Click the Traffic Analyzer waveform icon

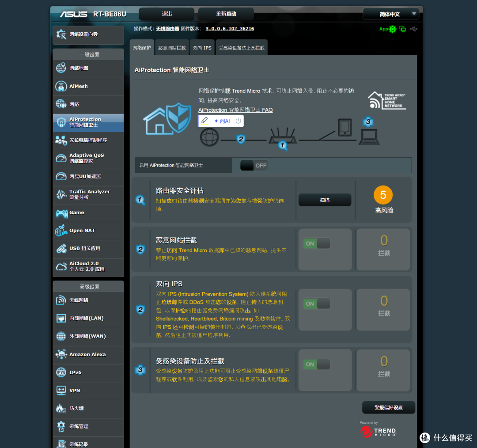coord(61,194)
